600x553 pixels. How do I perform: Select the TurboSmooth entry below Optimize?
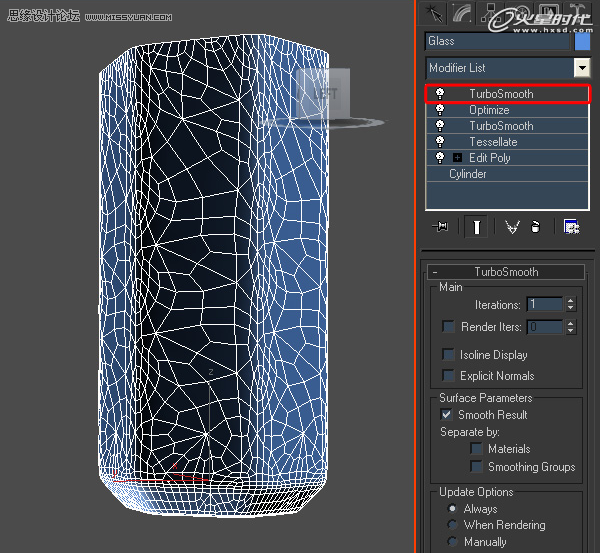coord(507,126)
